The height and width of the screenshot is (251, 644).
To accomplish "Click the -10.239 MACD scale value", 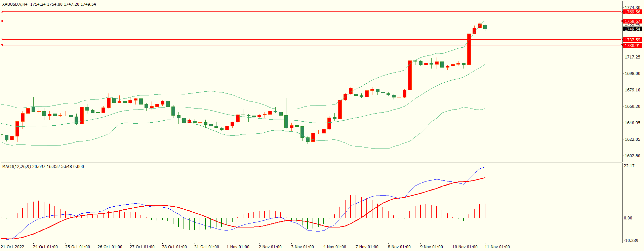I will (x=631, y=241).
